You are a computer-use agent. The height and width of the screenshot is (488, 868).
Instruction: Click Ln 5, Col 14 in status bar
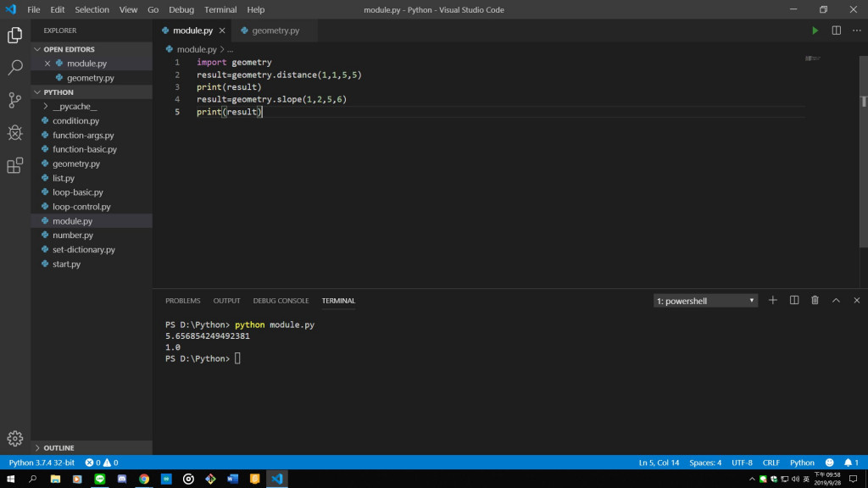659,463
